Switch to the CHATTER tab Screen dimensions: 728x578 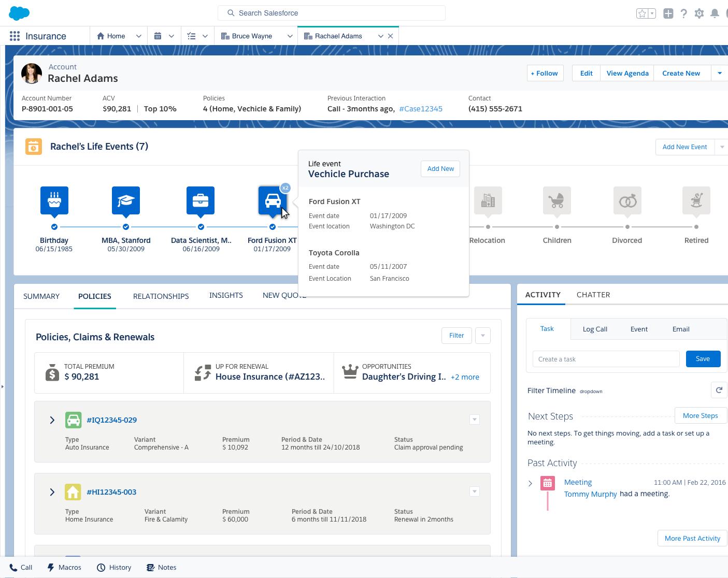click(x=593, y=295)
